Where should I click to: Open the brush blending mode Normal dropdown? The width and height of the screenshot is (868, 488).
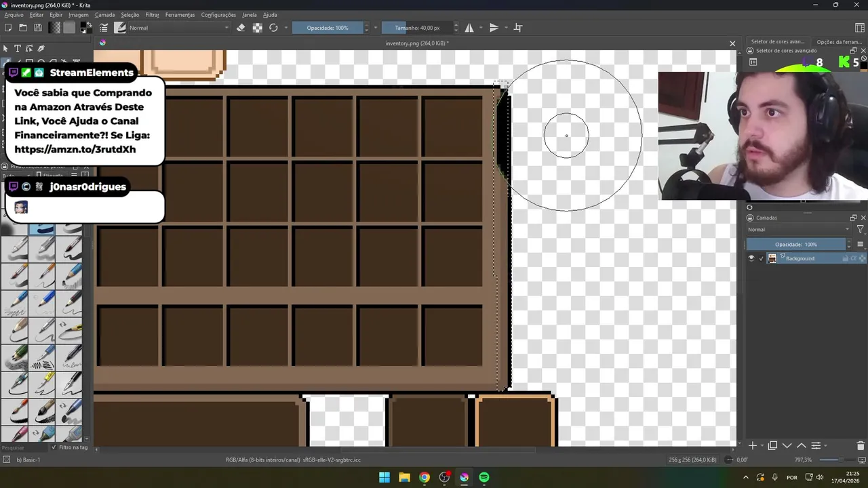[179, 28]
